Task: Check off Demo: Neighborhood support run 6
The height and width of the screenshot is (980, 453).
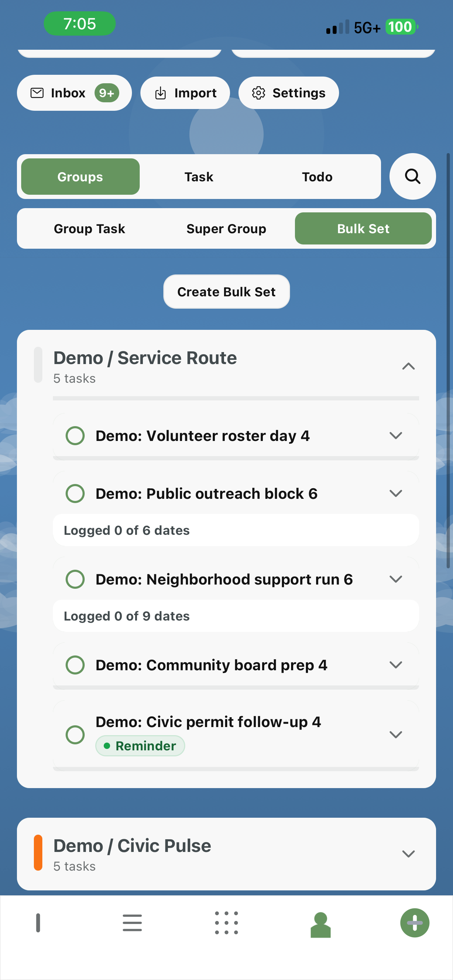Action: 75,579
